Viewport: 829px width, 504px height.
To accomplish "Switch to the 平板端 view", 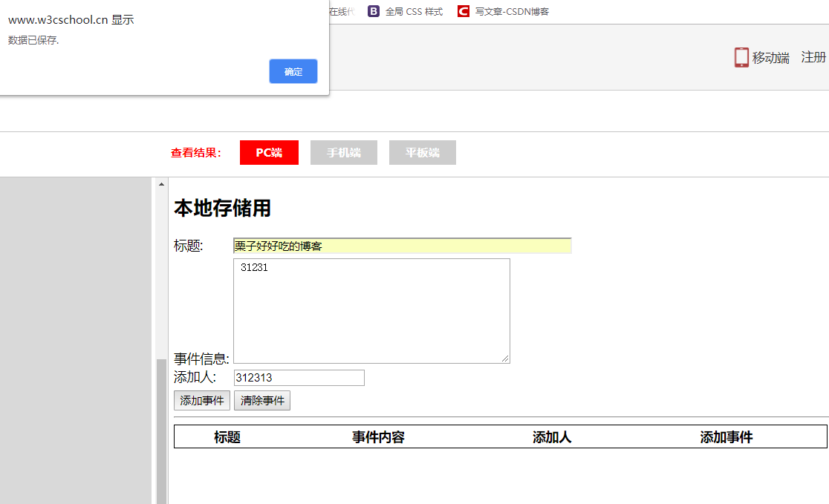I will pyautogui.click(x=422, y=152).
